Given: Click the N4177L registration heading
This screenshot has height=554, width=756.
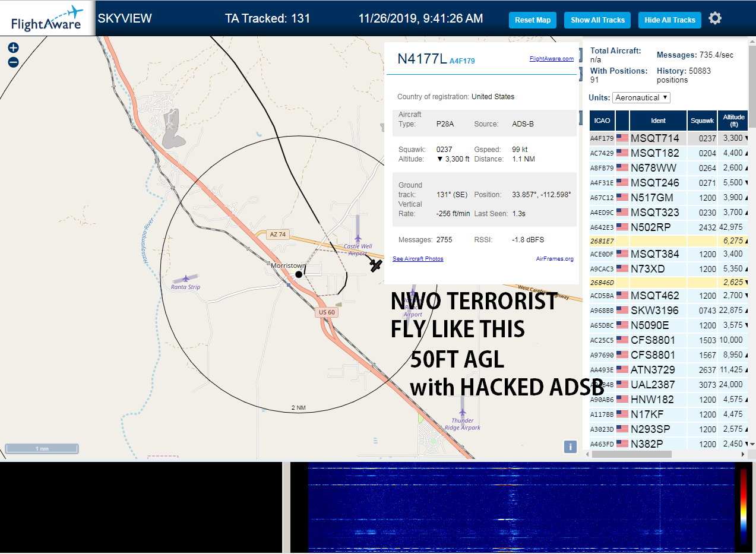Looking at the screenshot, I should pyautogui.click(x=422, y=58).
